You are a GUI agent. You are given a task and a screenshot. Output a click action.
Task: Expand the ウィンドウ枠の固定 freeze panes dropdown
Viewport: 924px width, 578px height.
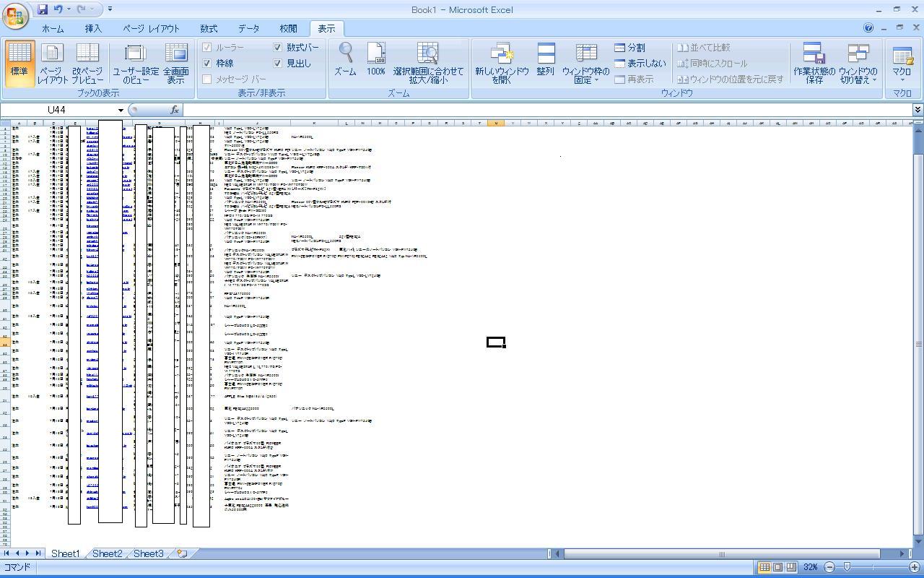(x=585, y=63)
